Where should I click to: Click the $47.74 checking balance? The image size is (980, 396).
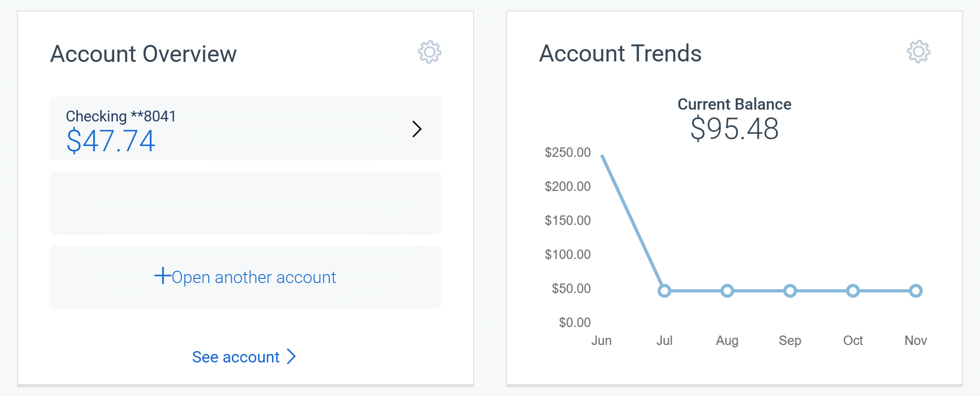pyautogui.click(x=110, y=140)
